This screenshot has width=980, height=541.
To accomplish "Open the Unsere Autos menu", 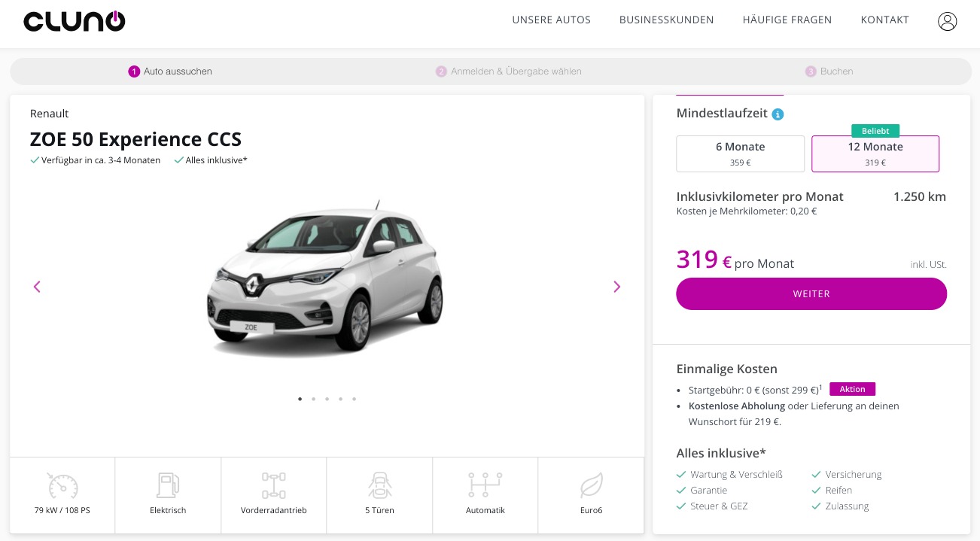I will pos(552,20).
